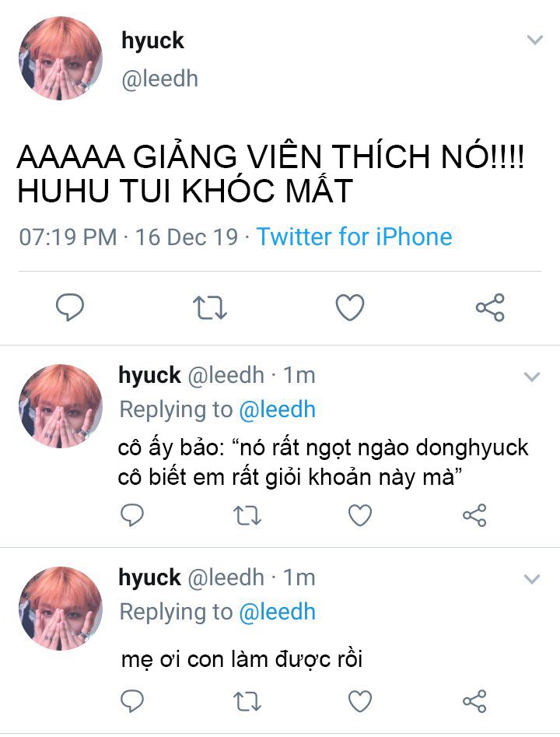Open the hyuck display name at top
560x737 pixels.
click(152, 41)
